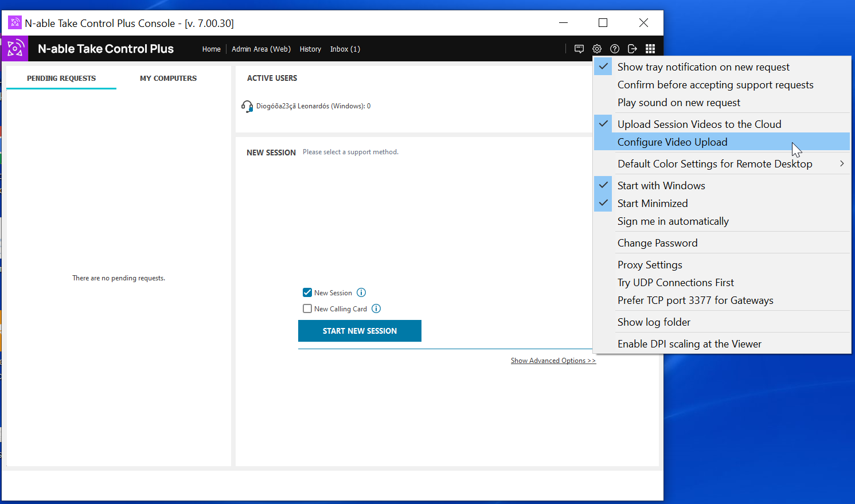The height and width of the screenshot is (504, 855).
Task: Click the headset icon beside Diogóõa23çã Leonardós
Action: pos(247,106)
